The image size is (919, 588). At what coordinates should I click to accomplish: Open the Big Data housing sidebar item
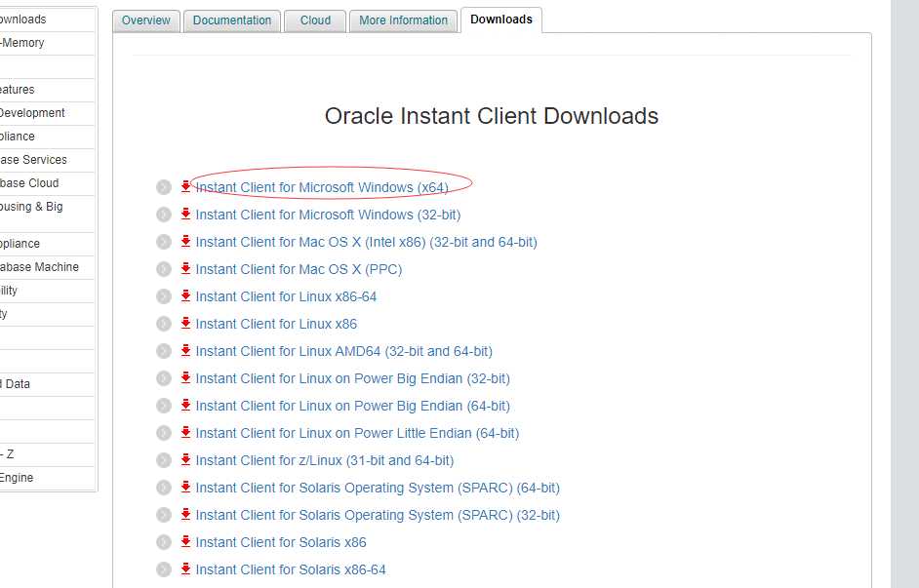47,215
